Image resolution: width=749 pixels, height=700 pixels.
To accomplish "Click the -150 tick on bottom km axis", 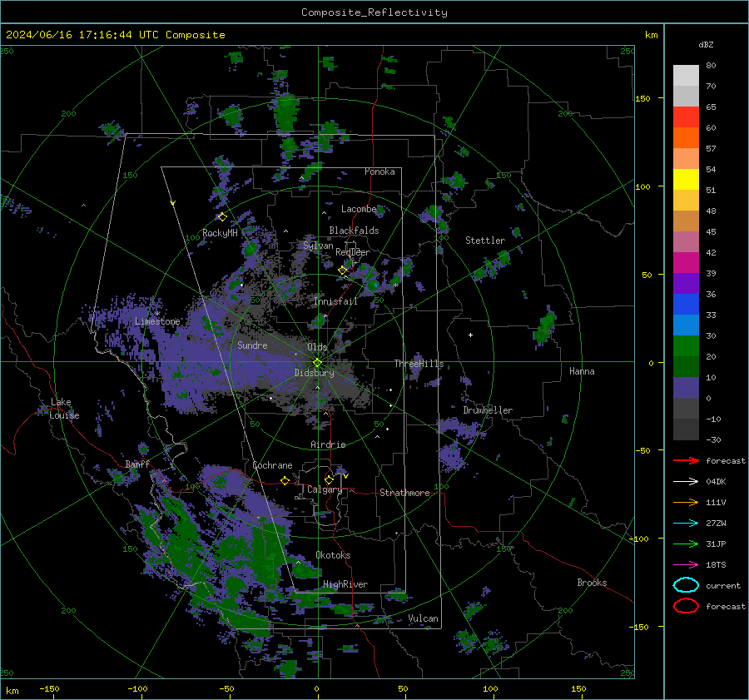I will tap(49, 689).
